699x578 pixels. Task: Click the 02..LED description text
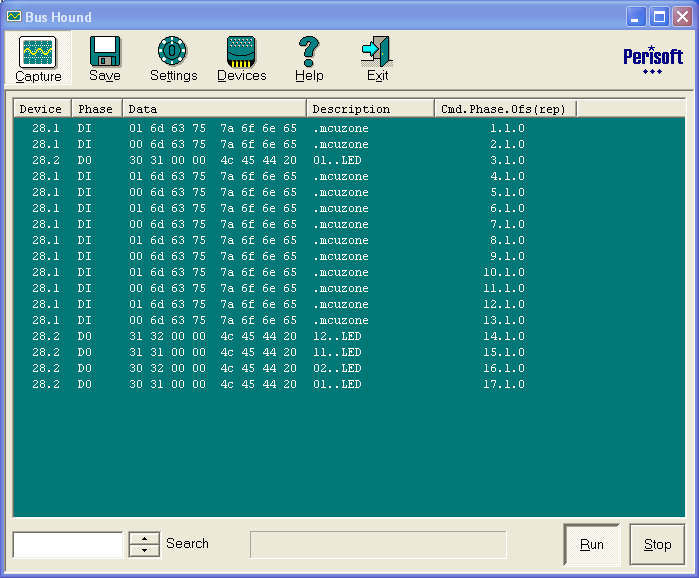tap(337, 369)
